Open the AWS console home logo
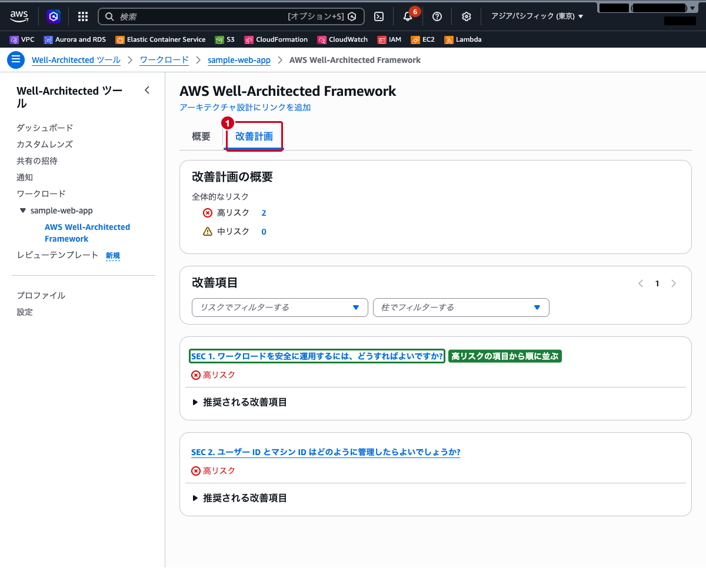 (19, 16)
